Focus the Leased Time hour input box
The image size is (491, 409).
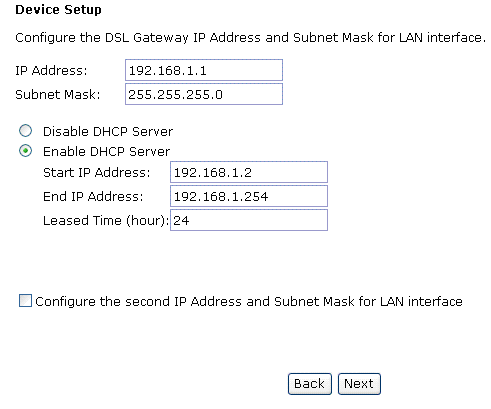[x=249, y=220]
